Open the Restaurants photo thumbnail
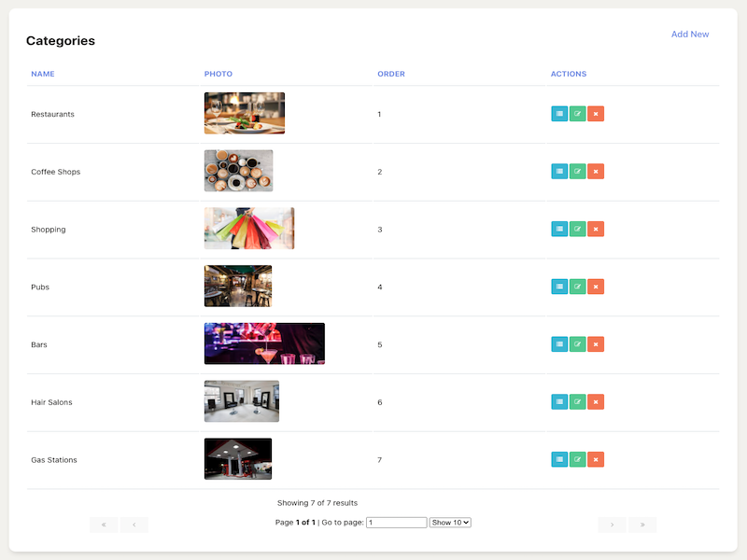 click(x=245, y=113)
